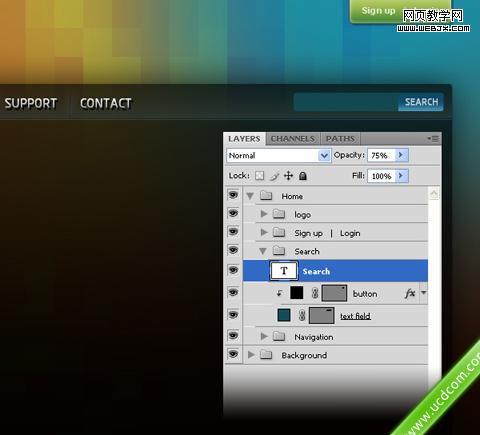Click the website search text field
480x435 pixels.
pyautogui.click(x=346, y=102)
